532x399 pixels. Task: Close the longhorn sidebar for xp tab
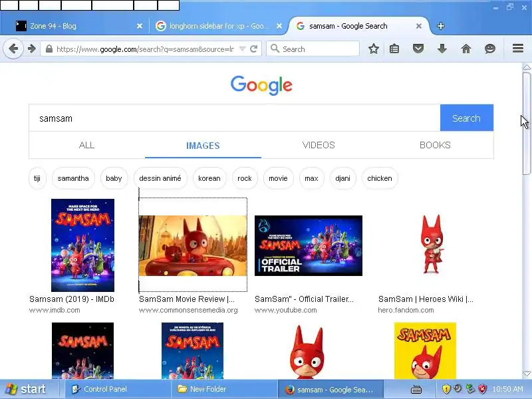click(x=279, y=26)
